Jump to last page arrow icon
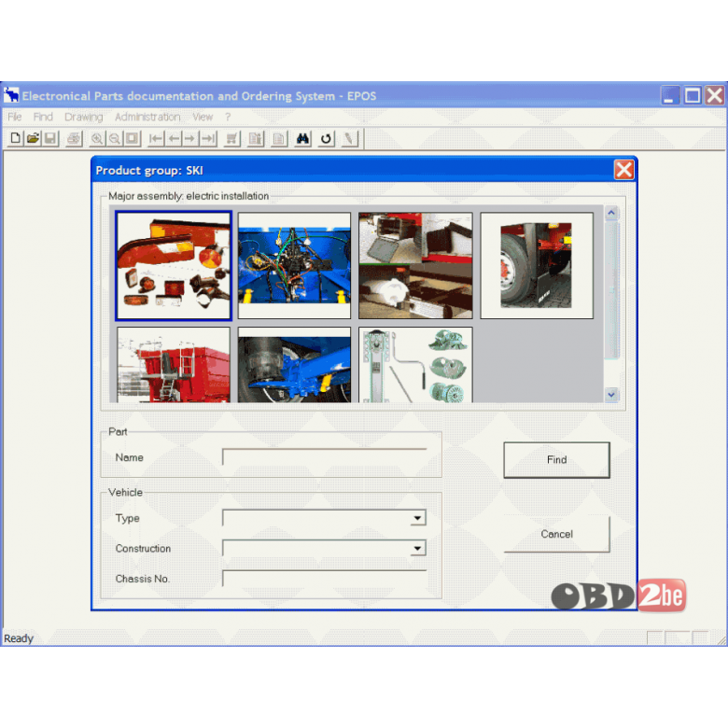The image size is (728, 728). tap(208, 138)
